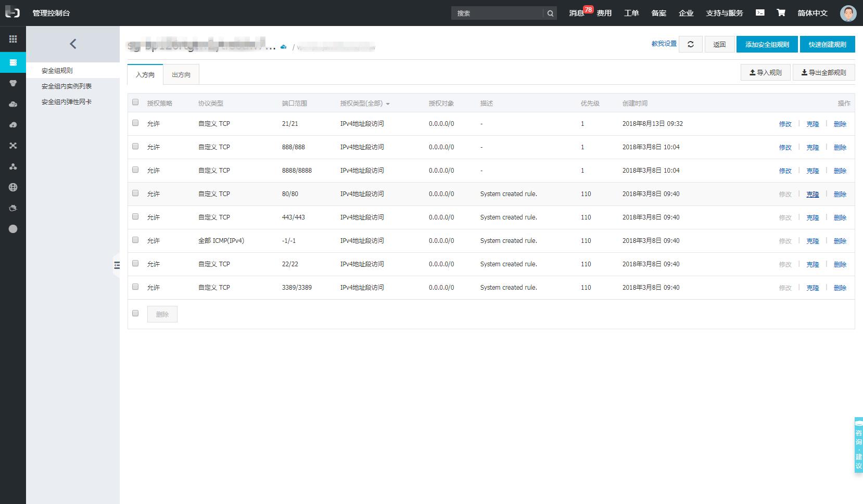
Task: Click the Alibaba Cloud logo
Action: coord(12,12)
